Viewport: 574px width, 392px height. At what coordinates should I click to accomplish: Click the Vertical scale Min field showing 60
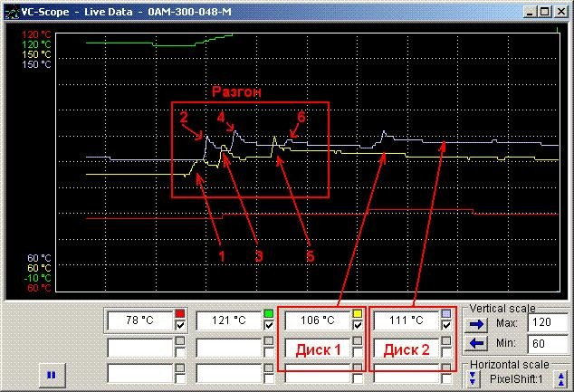pyautogui.click(x=548, y=344)
